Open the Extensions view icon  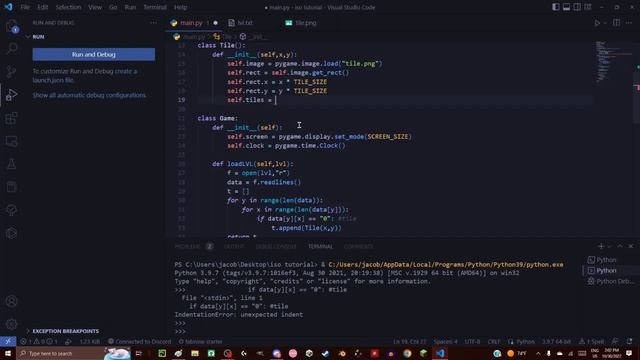click(x=11, y=118)
